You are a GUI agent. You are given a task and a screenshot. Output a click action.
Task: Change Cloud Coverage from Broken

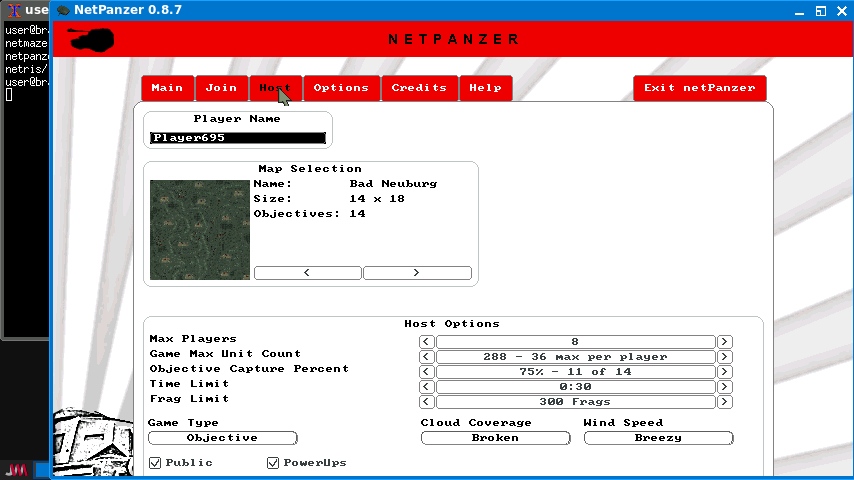496,438
